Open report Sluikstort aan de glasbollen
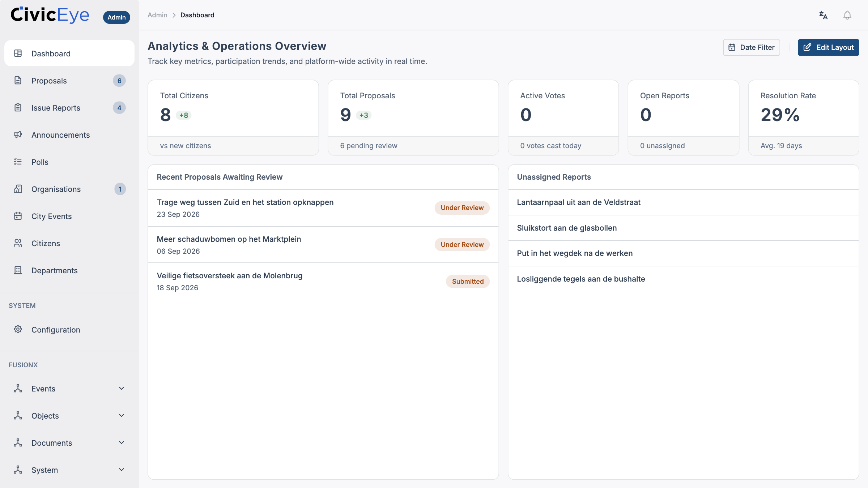868x488 pixels. pos(683,228)
